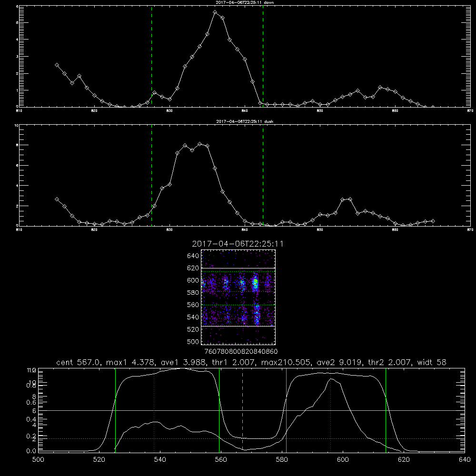Click the first data point of the dawn curve
This screenshot has height=476, width=476.
57,65
